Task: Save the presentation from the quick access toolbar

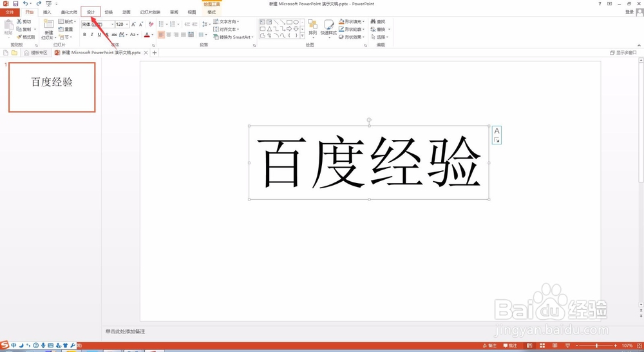Action: click(15, 4)
